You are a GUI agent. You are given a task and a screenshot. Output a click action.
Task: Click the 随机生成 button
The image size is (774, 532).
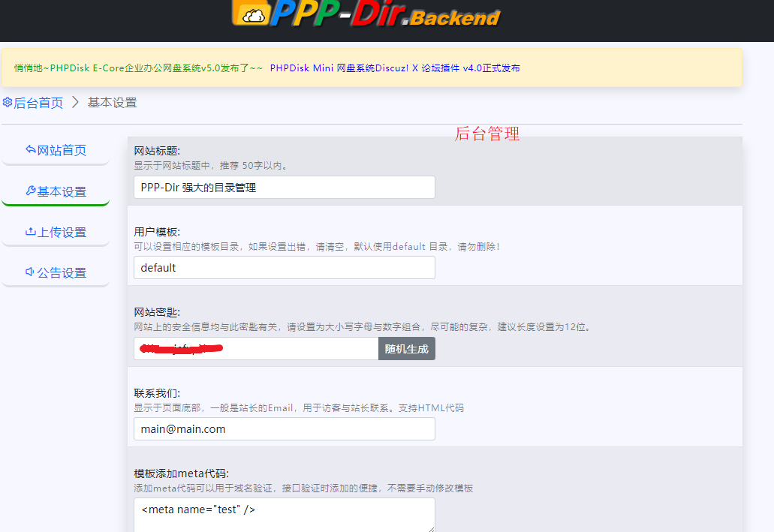tap(406, 348)
